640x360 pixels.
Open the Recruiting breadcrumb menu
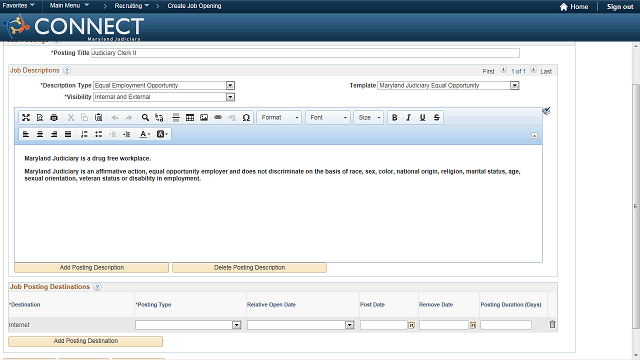(x=131, y=6)
